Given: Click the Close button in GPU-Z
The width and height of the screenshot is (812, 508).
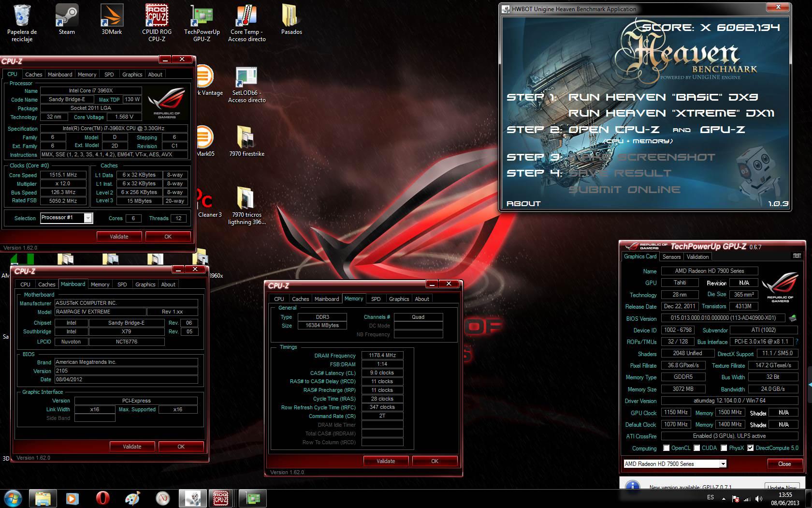Looking at the screenshot, I should click(x=784, y=463).
